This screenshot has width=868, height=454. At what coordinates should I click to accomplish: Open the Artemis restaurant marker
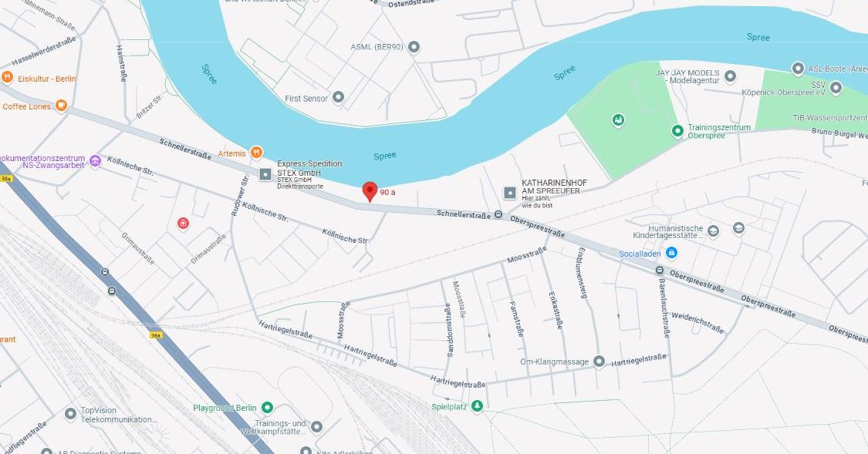pyautogui.click(x=255, y=152)
